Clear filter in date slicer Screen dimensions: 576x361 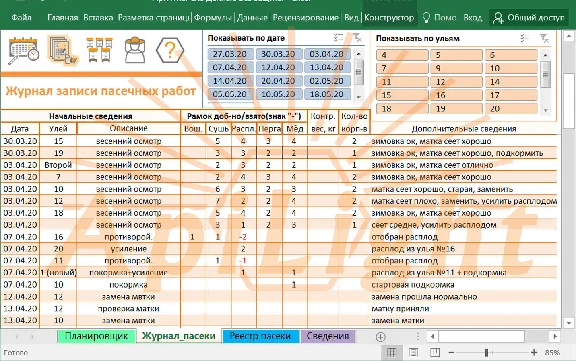click(x=357, y=37)
